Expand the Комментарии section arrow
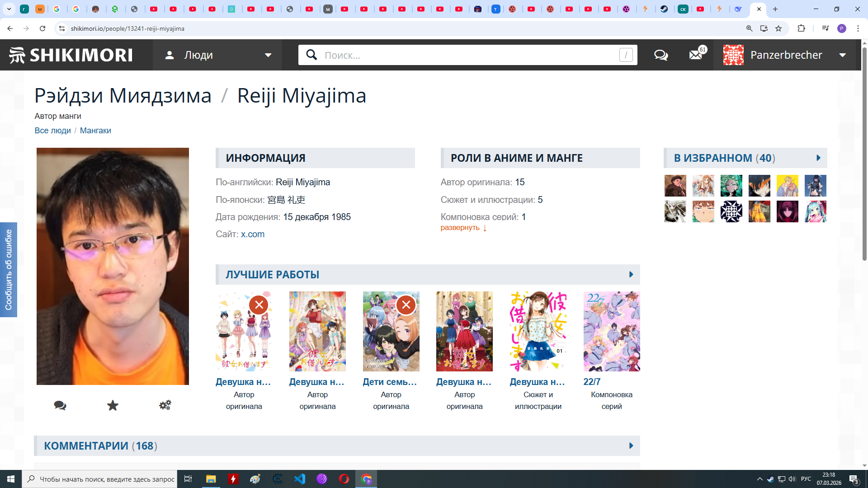Viewport: 868px width, 488px height. click(631, 446)
